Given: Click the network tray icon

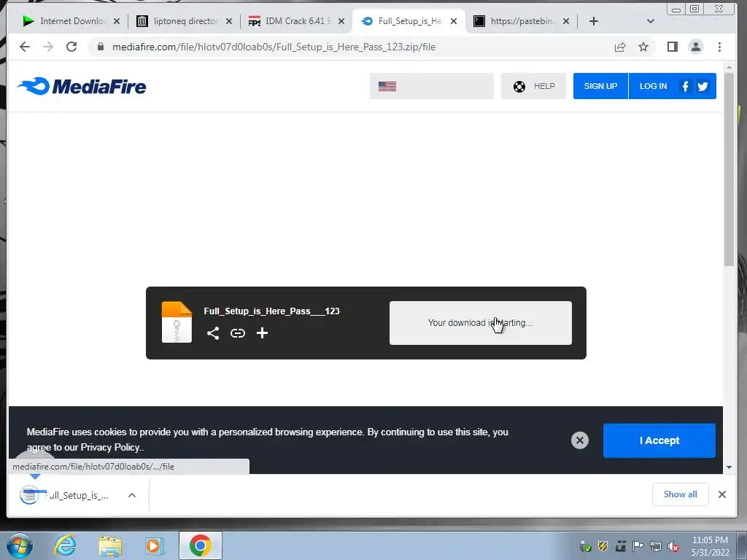Looking at the screenshot, I should click(x=656, y=546).
